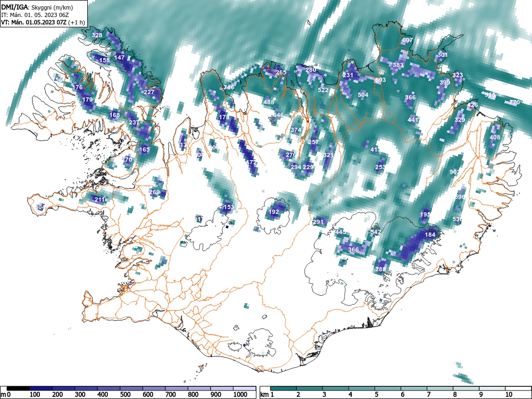Click the visibility value '522' on the map
Screen dimensions: 532x399
tap(323, 90)
